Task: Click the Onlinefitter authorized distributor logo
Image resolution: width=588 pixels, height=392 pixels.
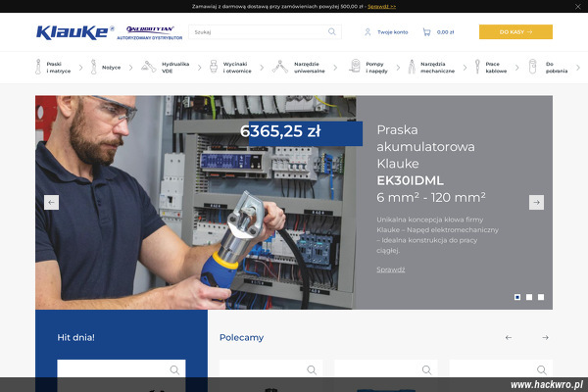Action: tap(150, 32)
